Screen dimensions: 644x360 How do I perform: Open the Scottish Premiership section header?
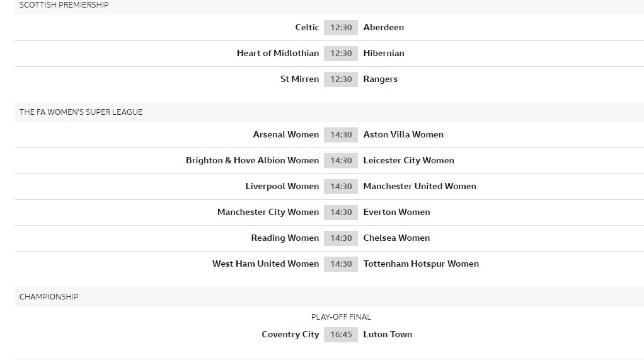pyautogui.click(x=64, y=5)
